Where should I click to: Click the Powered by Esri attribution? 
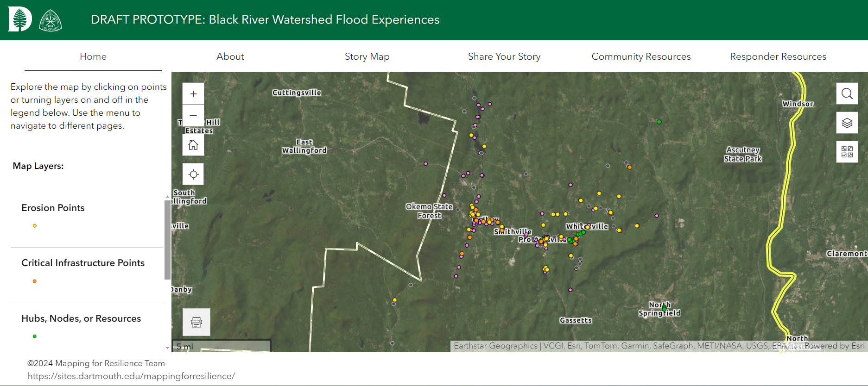[x=834, y=346]
